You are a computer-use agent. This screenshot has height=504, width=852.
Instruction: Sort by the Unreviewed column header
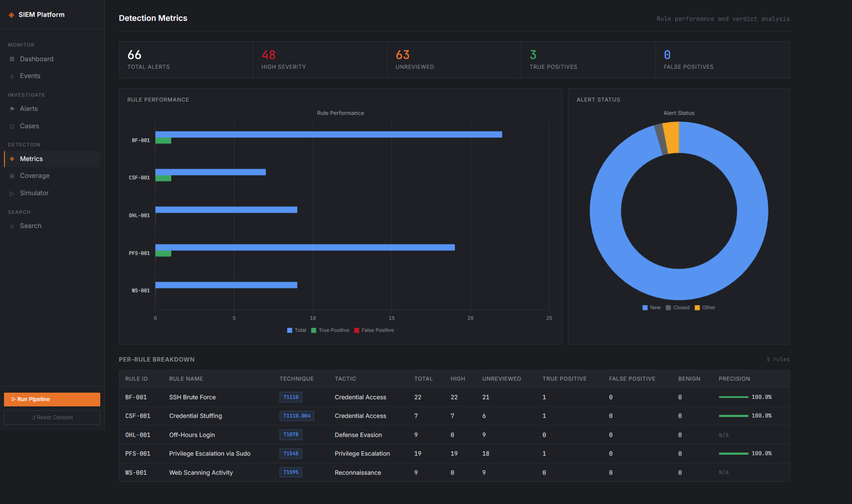[x=501, y=379]
